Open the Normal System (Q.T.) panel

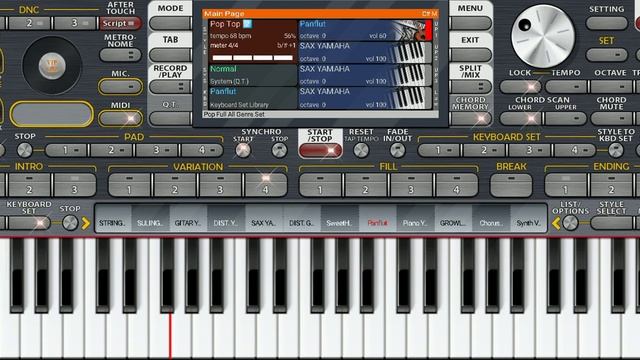[x=253, y=75]
